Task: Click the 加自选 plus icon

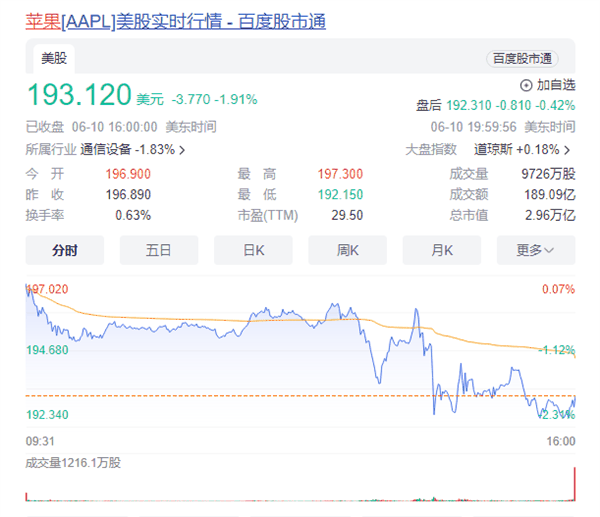Action: point(527,85)
